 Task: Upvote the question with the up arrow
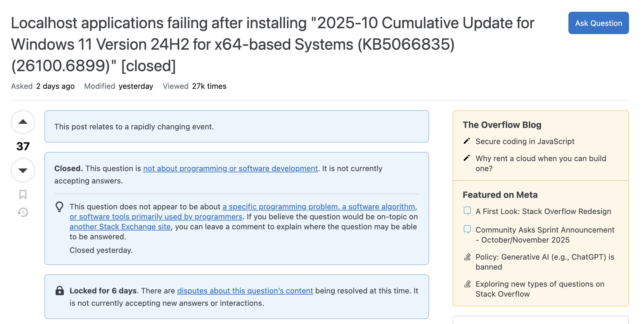point(23,122)
